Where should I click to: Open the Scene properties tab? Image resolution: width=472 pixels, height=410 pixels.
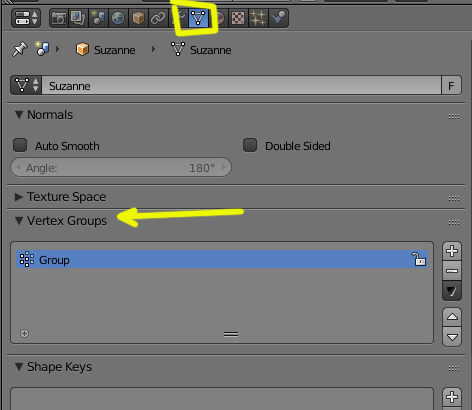[x=98, y=18]
